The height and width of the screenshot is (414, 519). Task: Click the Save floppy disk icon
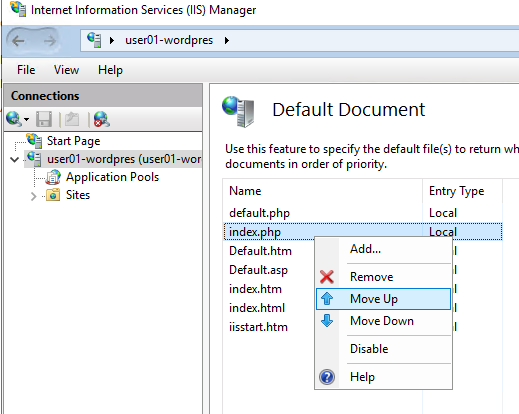point(44,119)
